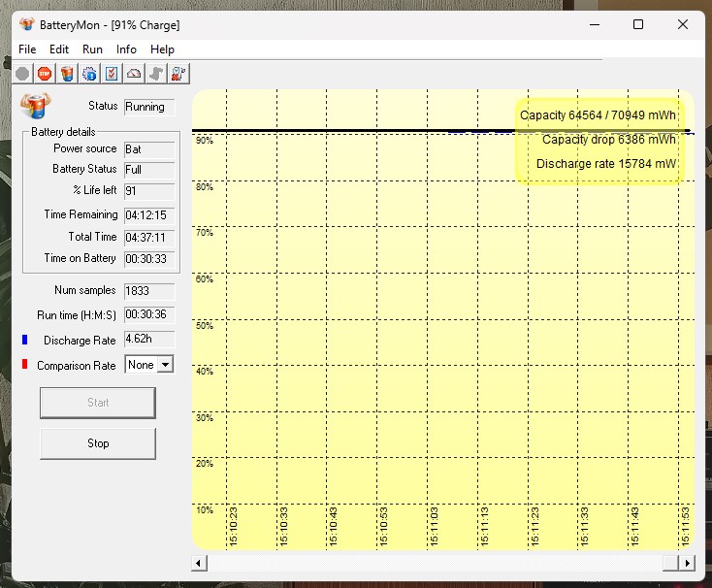This screenshot has height=588, width=712.
Task: Open the Edit menu
Action: 59,49
